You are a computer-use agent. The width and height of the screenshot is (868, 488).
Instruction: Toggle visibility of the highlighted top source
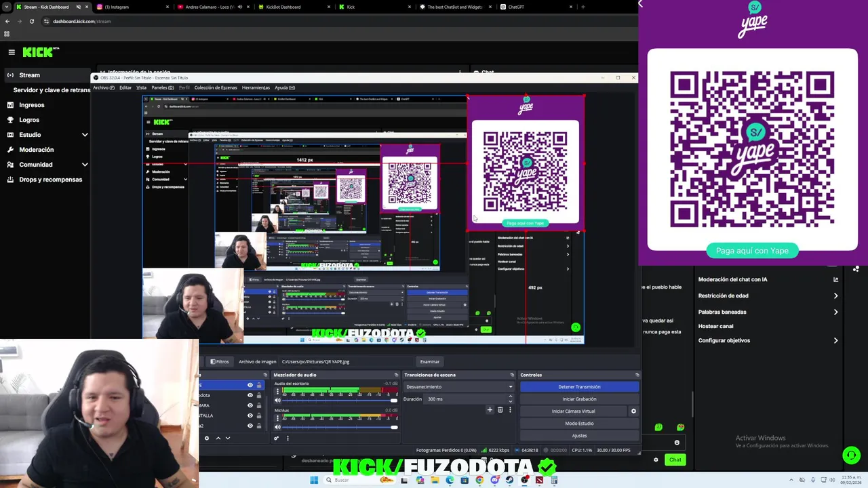[250, 385]
